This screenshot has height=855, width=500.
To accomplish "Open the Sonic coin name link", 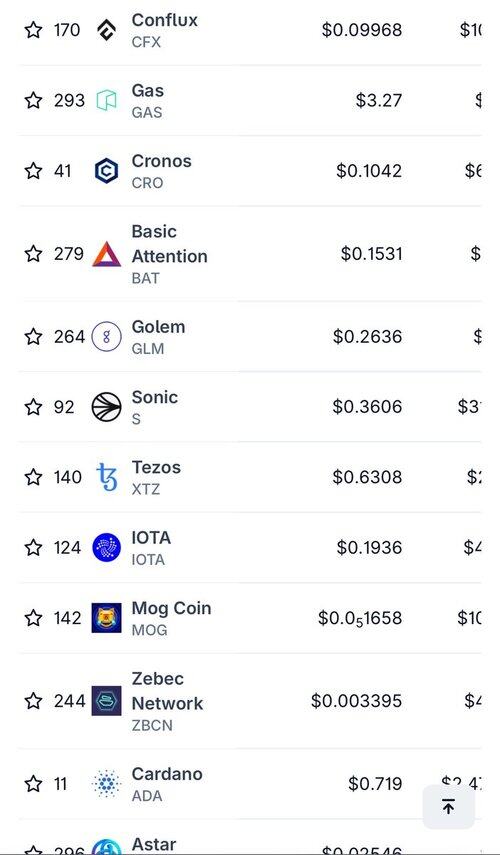I will click(x=154, y=397).
